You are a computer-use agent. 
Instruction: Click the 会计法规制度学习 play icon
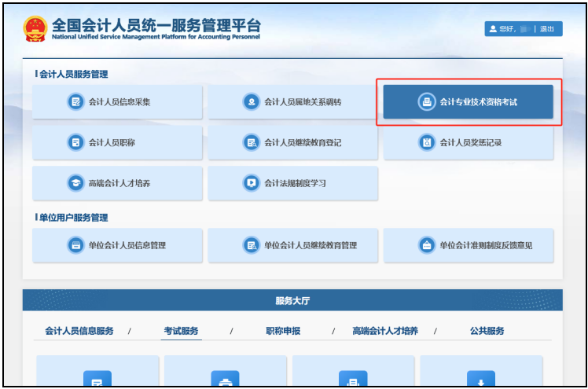tap(251, 183)
